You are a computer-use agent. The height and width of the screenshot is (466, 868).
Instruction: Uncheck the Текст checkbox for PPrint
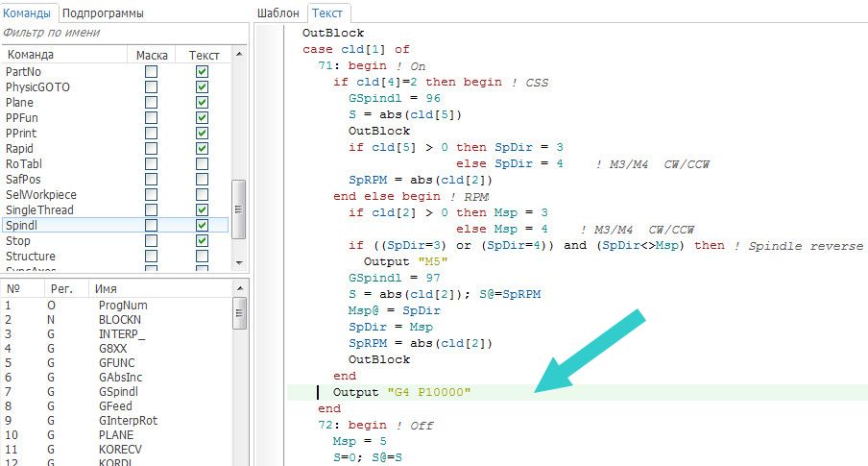(202, 133)
